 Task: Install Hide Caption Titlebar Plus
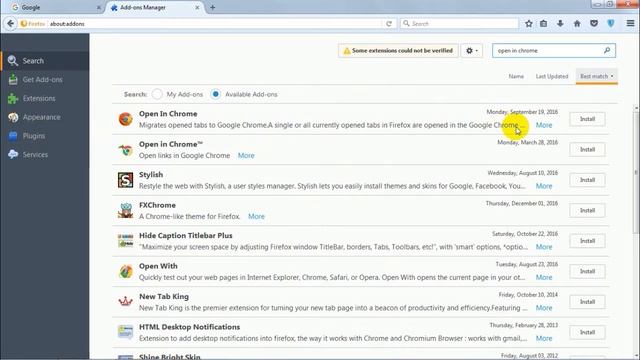tap(587, 241)
